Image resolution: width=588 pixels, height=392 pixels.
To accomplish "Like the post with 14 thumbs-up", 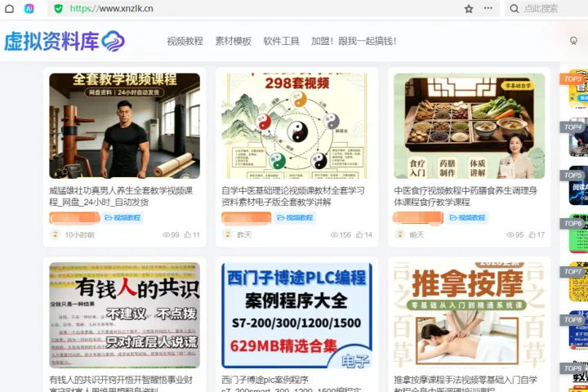I will point(359,234).
